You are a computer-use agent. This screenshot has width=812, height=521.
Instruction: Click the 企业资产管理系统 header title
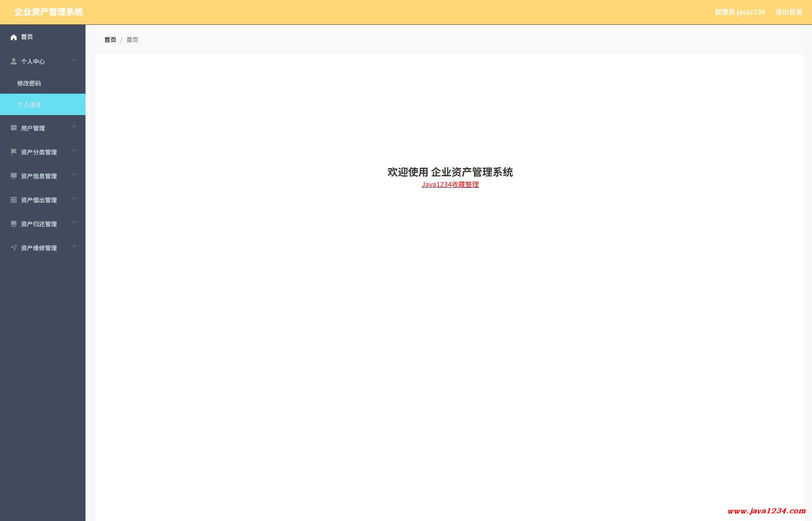(x=49, y=12)
